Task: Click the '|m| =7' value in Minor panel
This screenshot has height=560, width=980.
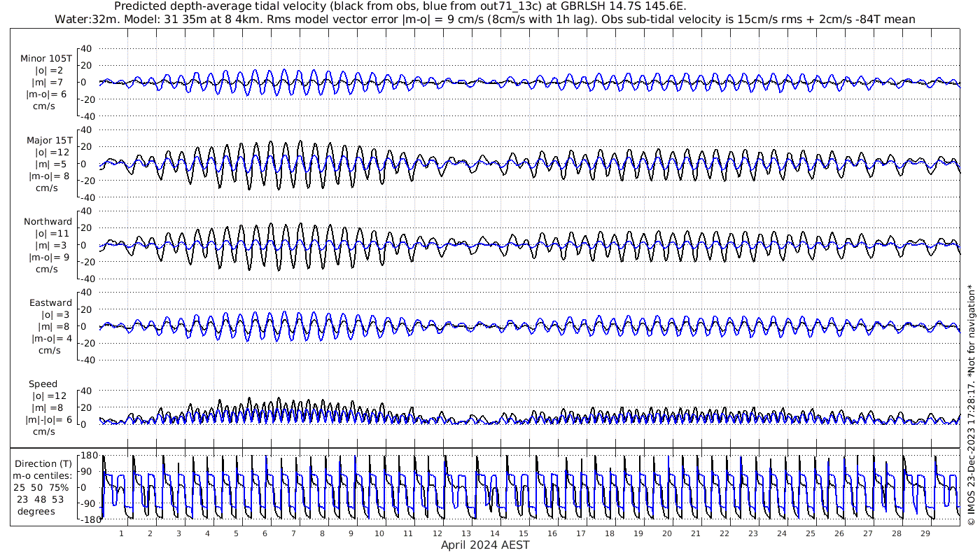Action: tap(52, 83)
